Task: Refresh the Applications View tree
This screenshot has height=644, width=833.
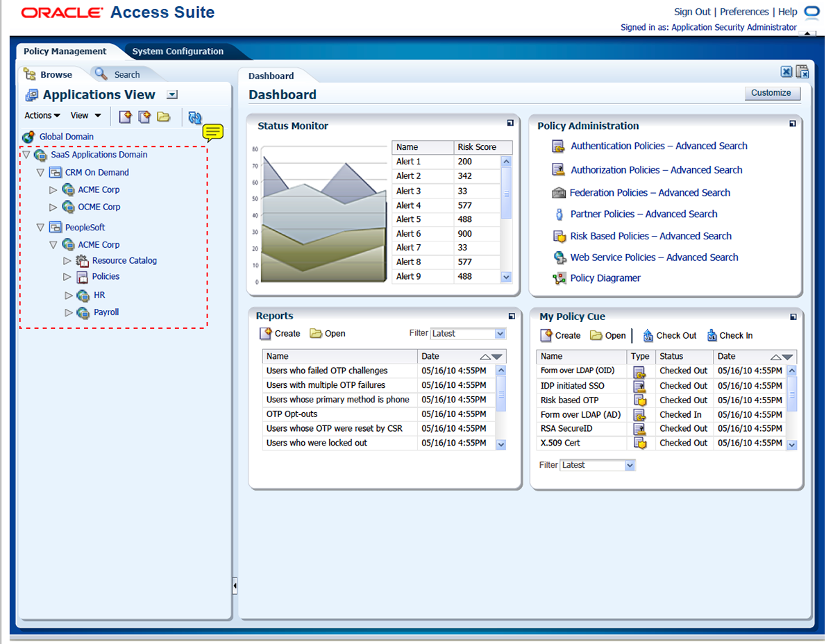Action: [194, 117]
